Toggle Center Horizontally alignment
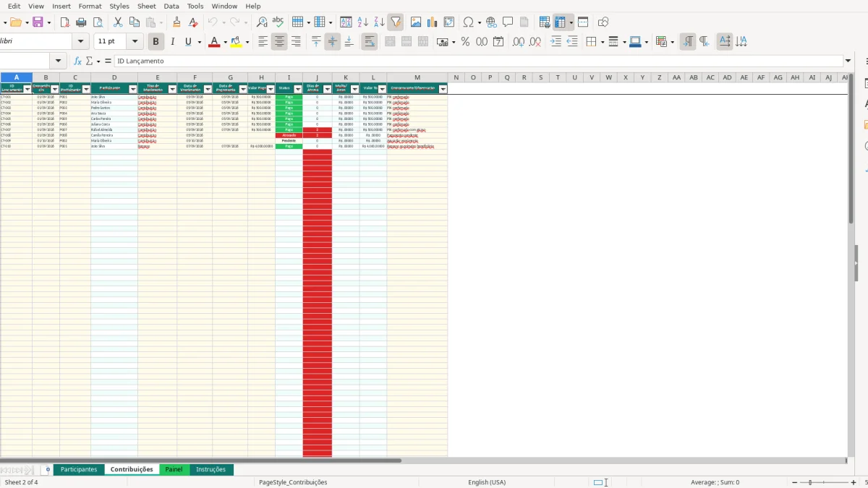The height and width of the screenshot is (488, 868). click(279, 42)
